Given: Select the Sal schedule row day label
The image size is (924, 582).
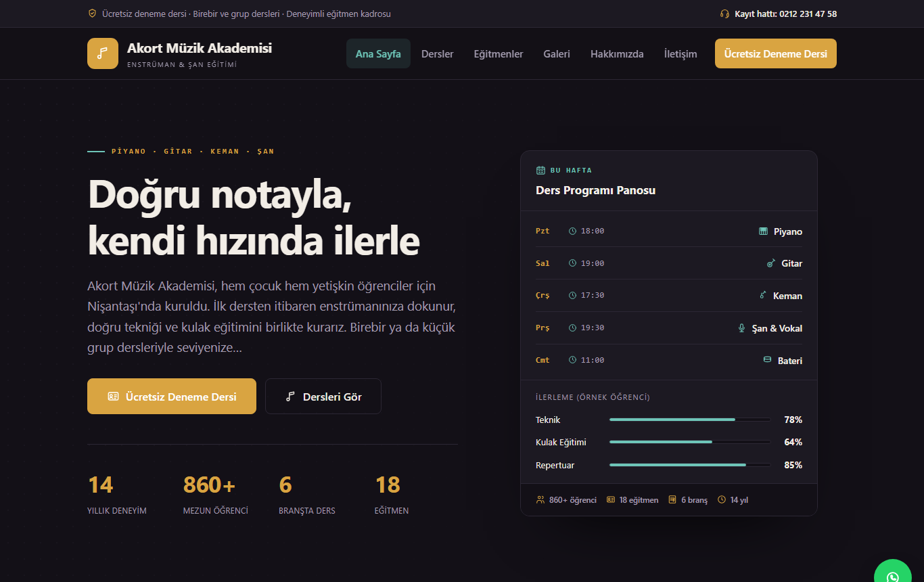Looking at the screenshot, I should point(542,263).
